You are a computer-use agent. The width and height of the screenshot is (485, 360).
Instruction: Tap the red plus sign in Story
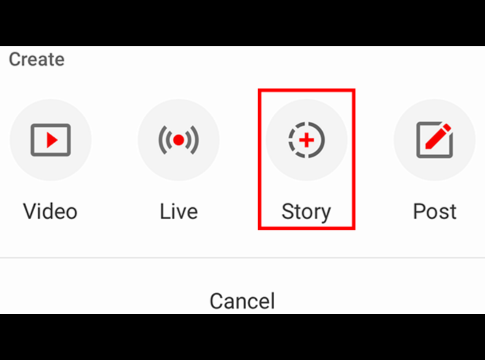click(307, 140)
